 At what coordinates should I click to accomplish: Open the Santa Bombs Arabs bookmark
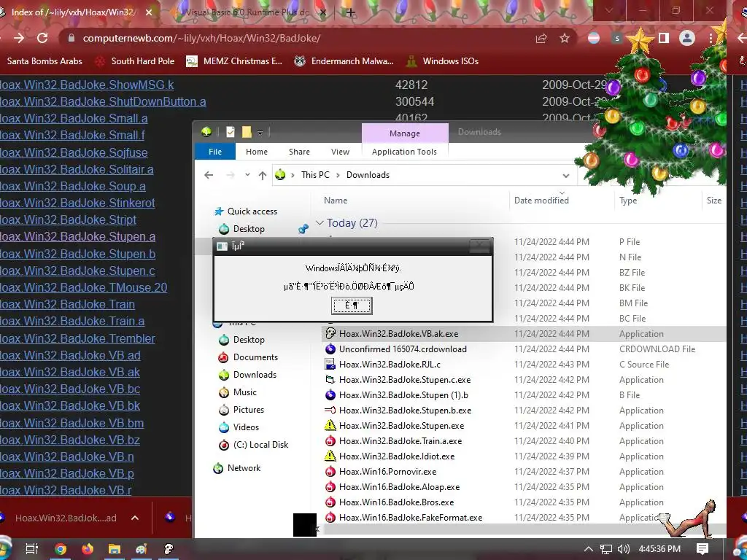coord(44,61)
